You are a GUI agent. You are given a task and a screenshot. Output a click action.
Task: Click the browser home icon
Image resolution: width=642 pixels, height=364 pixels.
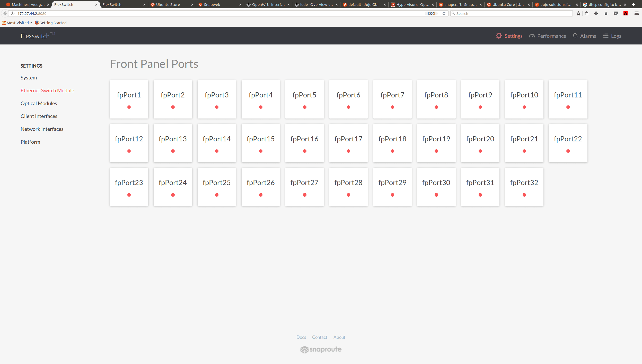tap(606, 13)
